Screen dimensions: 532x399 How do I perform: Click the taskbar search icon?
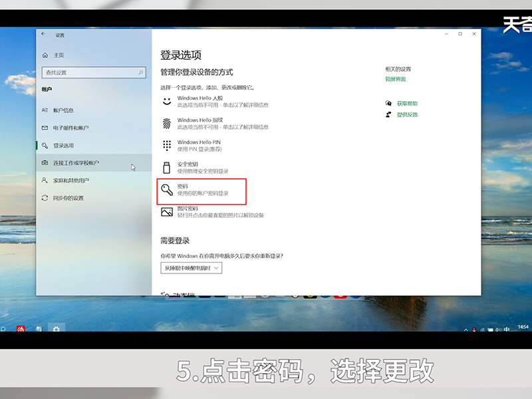click(x=3, y=329)
